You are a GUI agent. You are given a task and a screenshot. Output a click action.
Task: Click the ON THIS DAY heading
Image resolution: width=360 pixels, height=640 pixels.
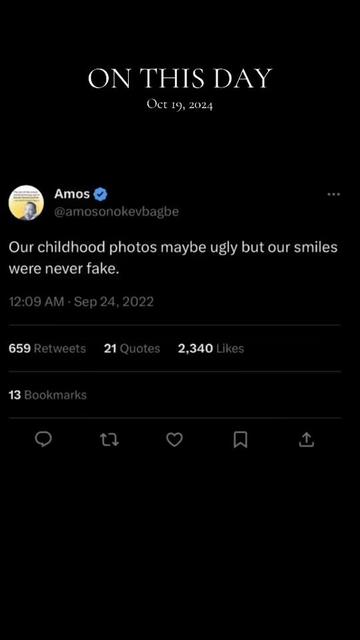point(180,78)
